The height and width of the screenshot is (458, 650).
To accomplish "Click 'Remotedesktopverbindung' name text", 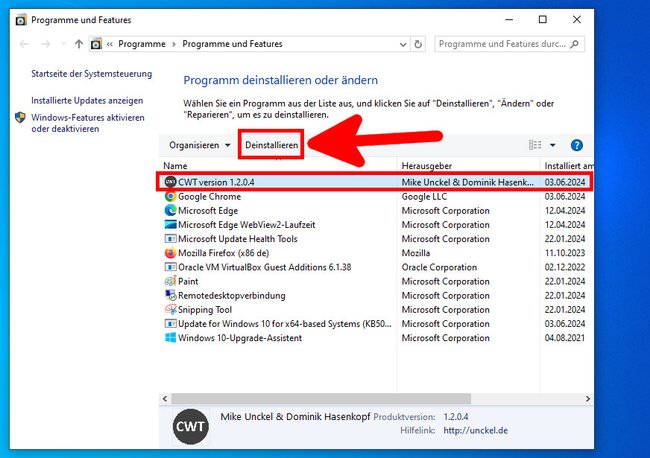I will (232, 296).
